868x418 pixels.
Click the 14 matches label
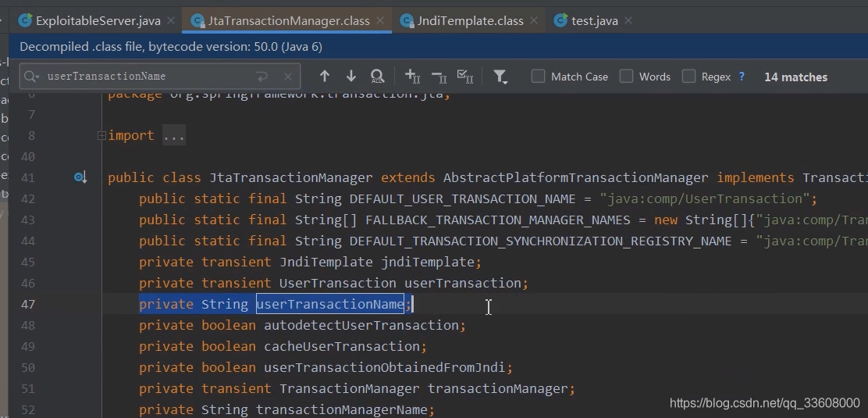click(x=795, y=77)
